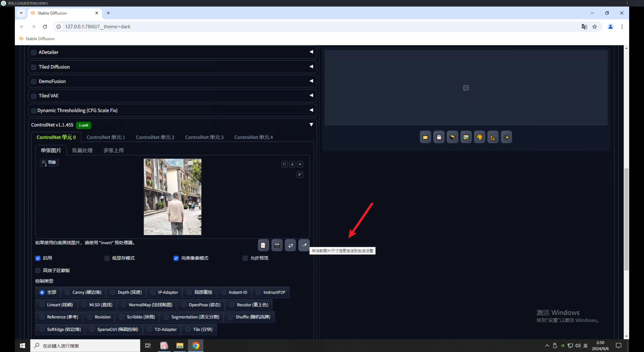Open the Chrome profile avatar icon
Screen dimensions: 644x352
[x=611, y=27]
